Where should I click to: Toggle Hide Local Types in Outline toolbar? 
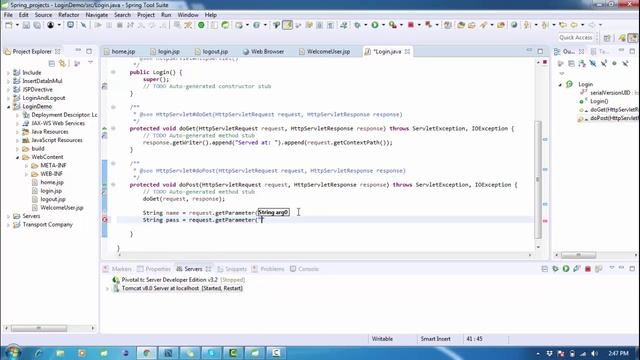coord(625,64)
